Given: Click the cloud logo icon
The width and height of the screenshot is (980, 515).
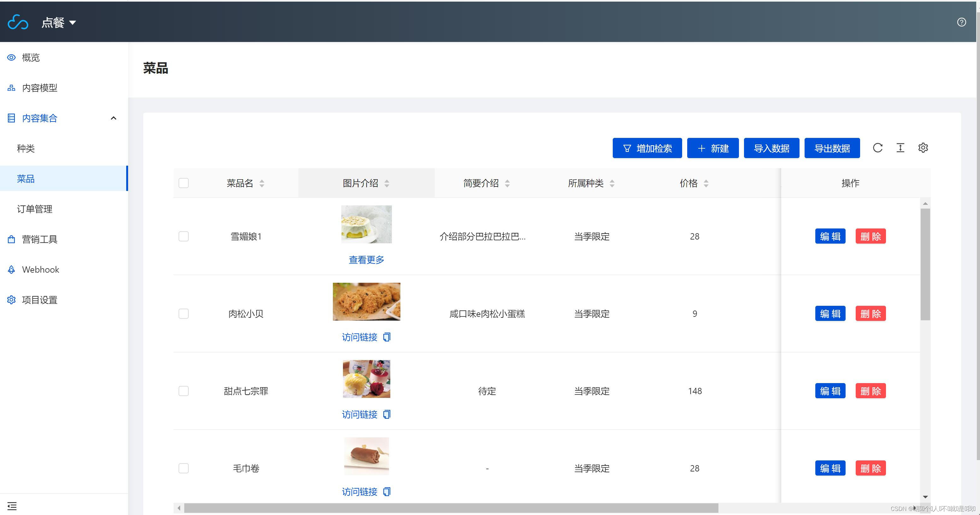Looking at the screenshot, I should [x=18, y=22].
